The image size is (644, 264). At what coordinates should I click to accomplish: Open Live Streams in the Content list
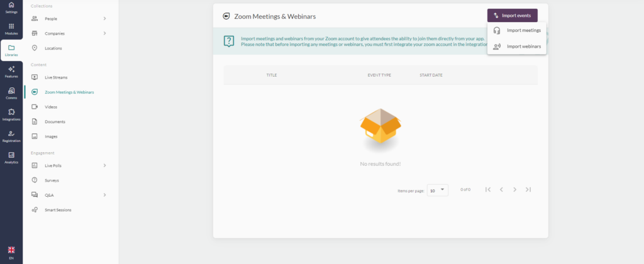[x=56, y=77]
